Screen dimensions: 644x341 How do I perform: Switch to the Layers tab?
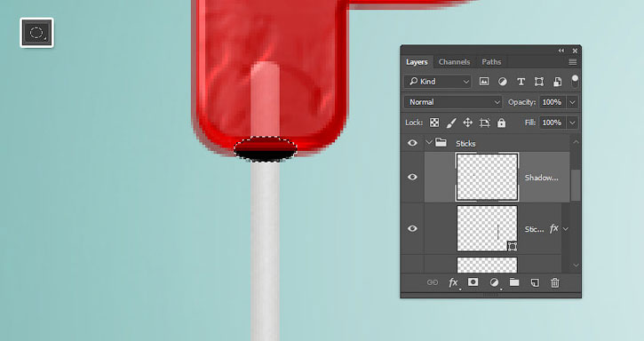(x=417, y=61)
